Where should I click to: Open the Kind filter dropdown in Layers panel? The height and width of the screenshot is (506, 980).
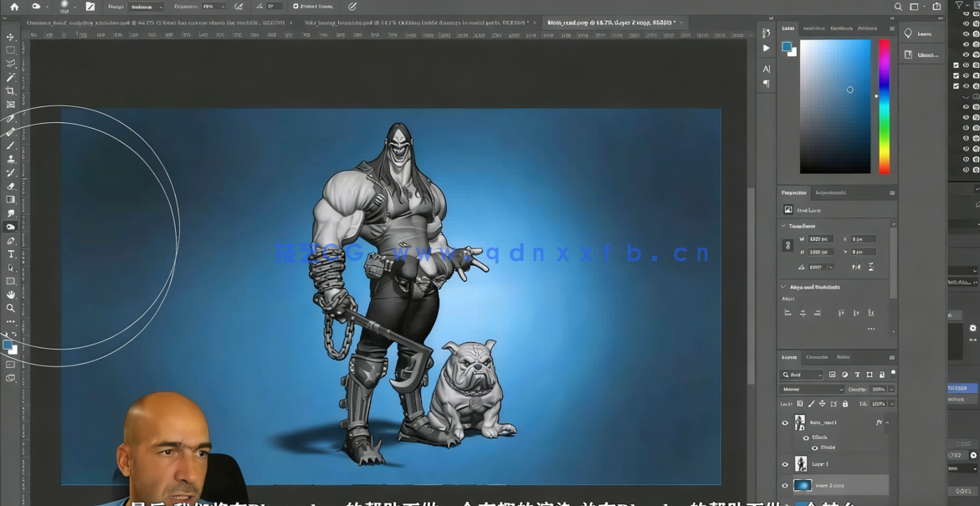click(x=801, y=375)
